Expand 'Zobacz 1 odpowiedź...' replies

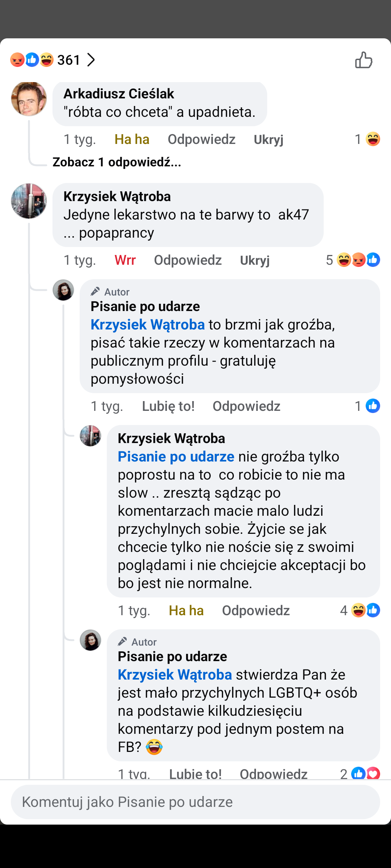tap(117, 162)
